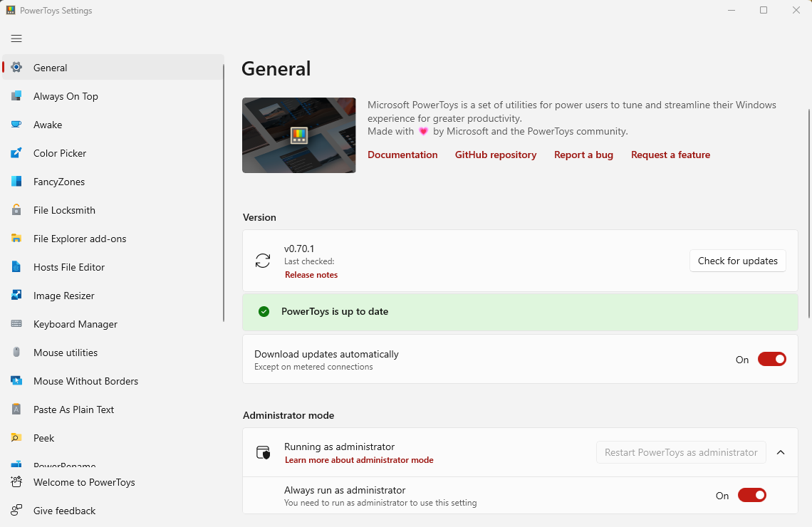The image size is (812, 527).
Task: Click the Image Resizer icon
Action: [16, 295]
